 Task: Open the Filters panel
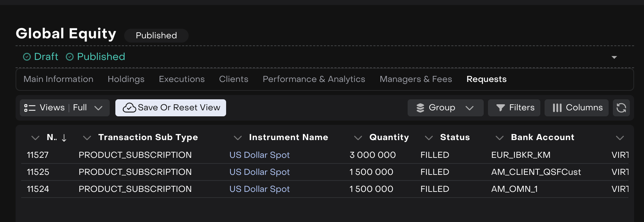click(514, 108)
